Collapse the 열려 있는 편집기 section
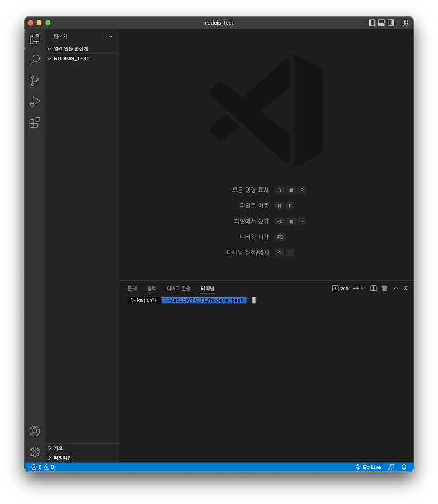The height and width of the screenshot is (504, 438). pos(82,49)
